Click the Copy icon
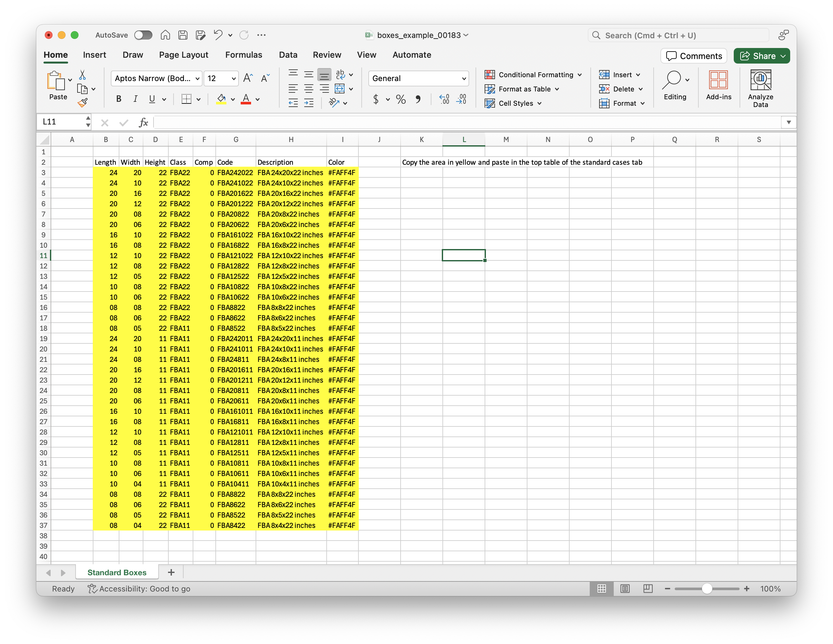This screenshot has width=833, height=644. pyautogui.click(x=82, y=89)
